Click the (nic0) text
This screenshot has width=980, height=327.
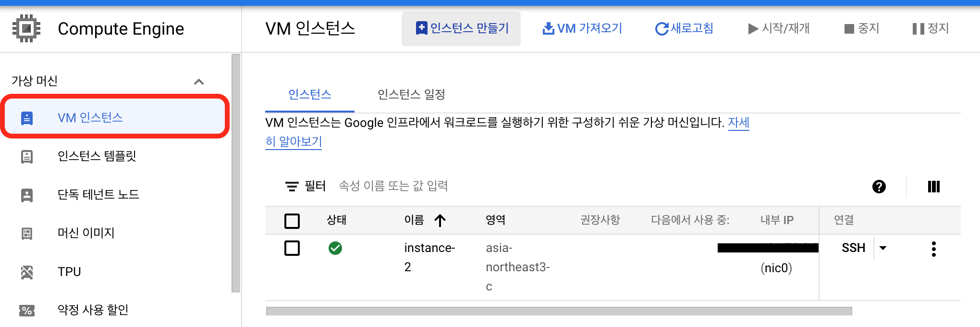(x=776, y=268)
